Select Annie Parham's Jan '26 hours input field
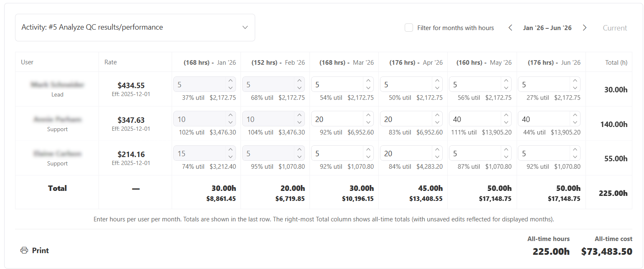 click(x=200, y=119)
